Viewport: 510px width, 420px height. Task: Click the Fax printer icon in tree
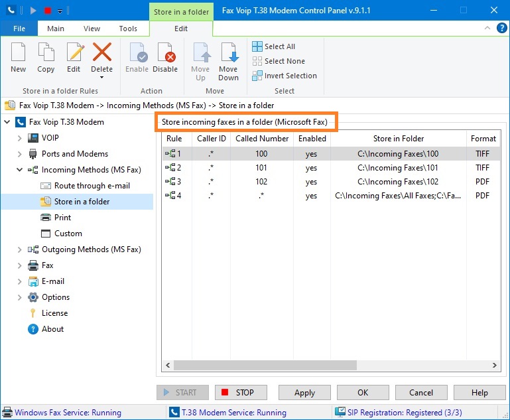point(33,265)
